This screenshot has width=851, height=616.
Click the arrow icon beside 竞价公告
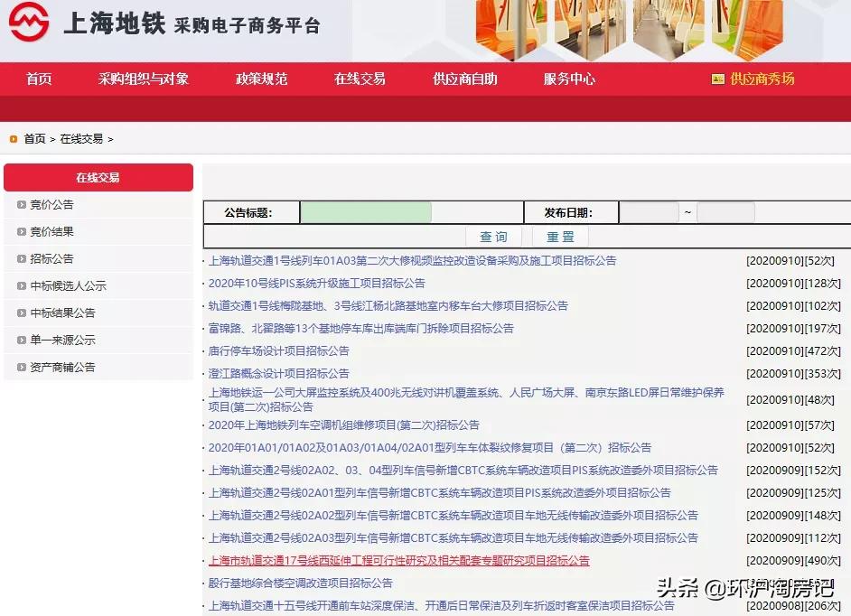20,205
